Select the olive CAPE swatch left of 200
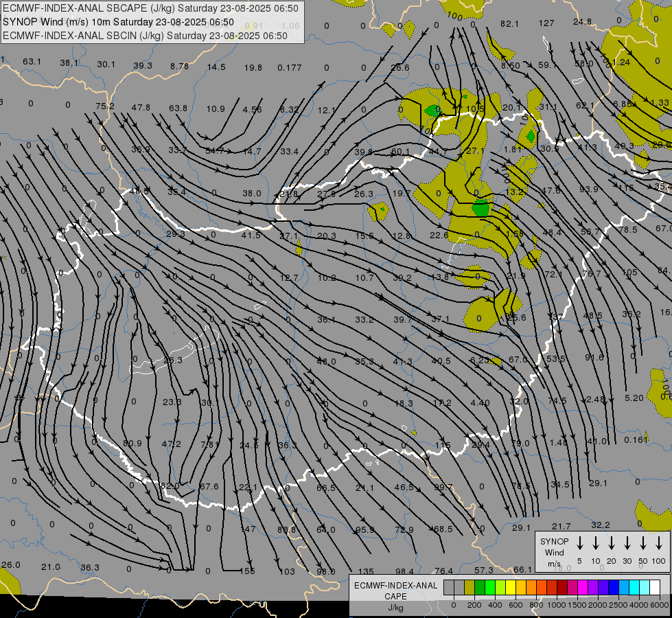This screenshot has height=618, width=672. 470,588
